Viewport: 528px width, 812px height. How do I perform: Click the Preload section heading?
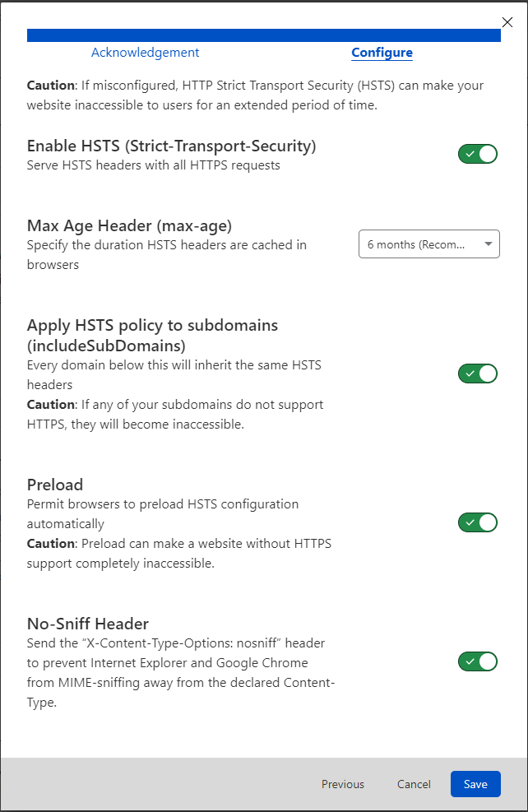point(55,485)
